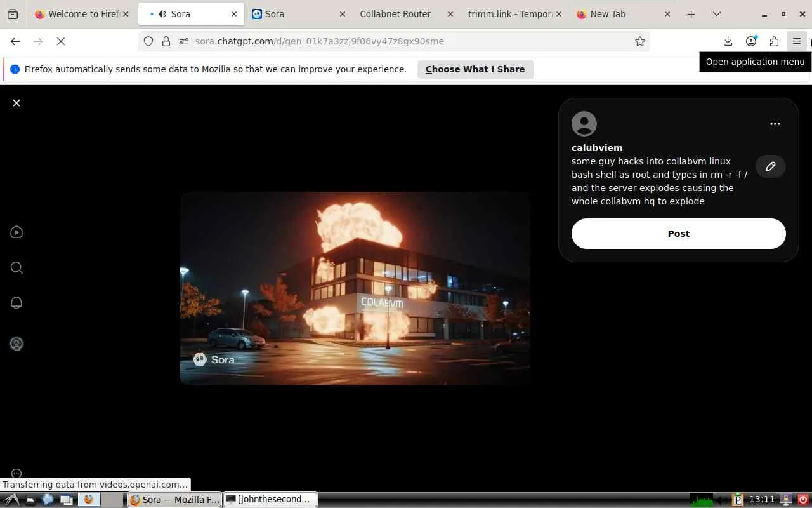Close the New Tab tab
This screenshot has width=812, height=508.
pyautogui.click(x=667, y=14)
